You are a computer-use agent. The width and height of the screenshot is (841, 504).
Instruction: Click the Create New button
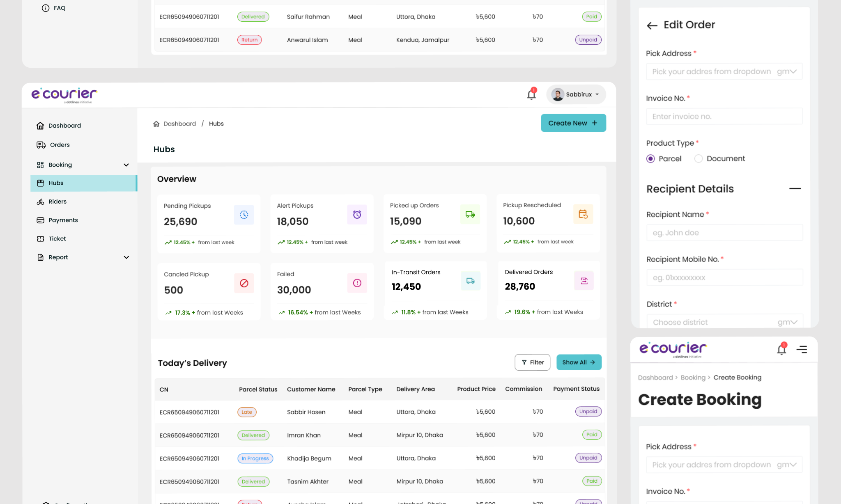(x=573, y=123)
